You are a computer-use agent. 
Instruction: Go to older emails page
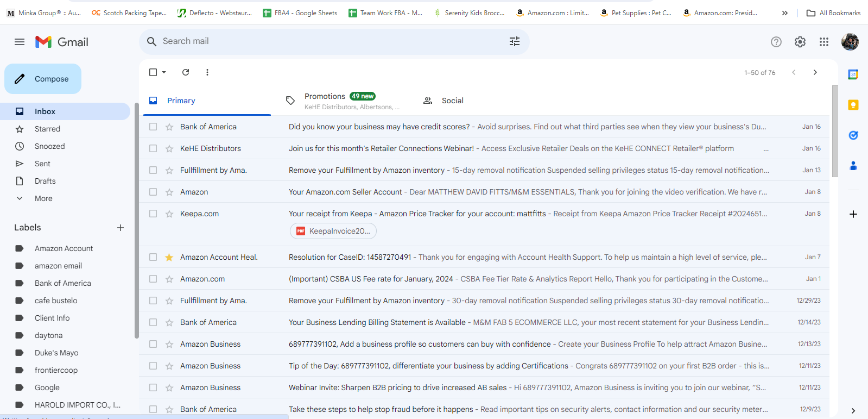pyautogui.click(x=815, y=72)
